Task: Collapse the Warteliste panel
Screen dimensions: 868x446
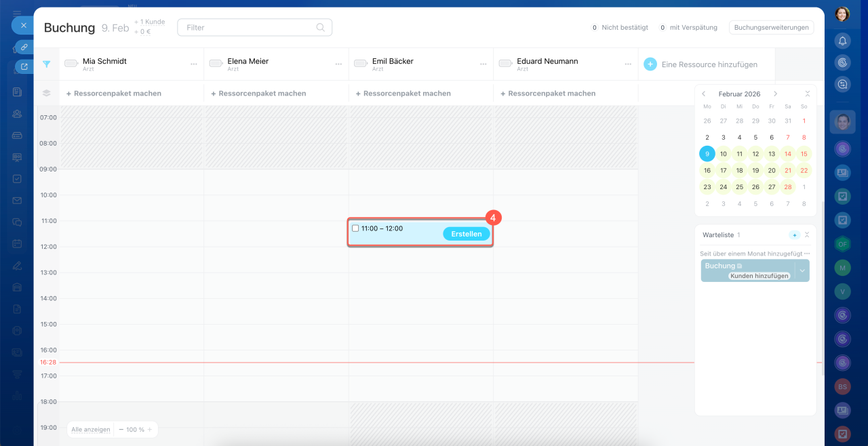Action: click(x=807, y=235)
